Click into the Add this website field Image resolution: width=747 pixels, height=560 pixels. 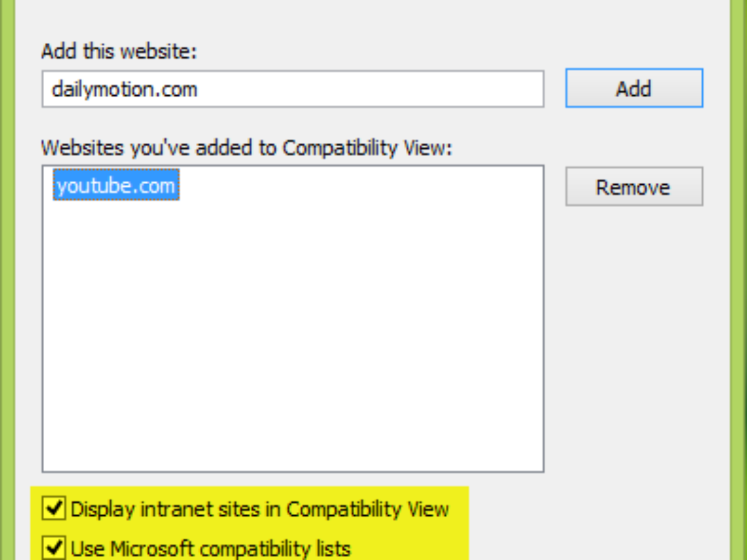coord(293,89)
